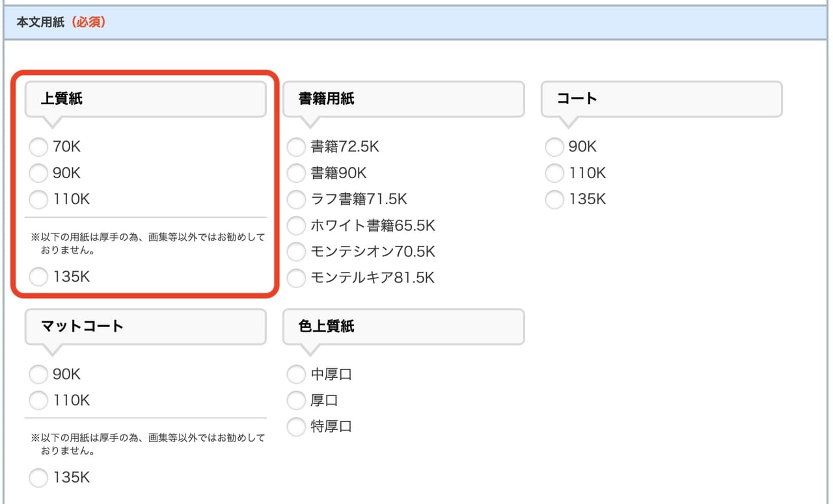Select 中厚口 colored paper option
The image size is (833, 504).
pos(296,374)
